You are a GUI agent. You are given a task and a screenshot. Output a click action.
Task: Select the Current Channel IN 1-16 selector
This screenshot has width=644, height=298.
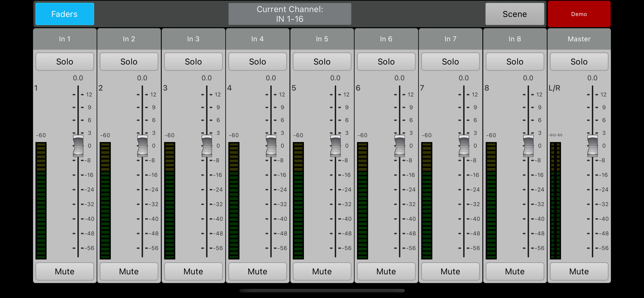290,14
